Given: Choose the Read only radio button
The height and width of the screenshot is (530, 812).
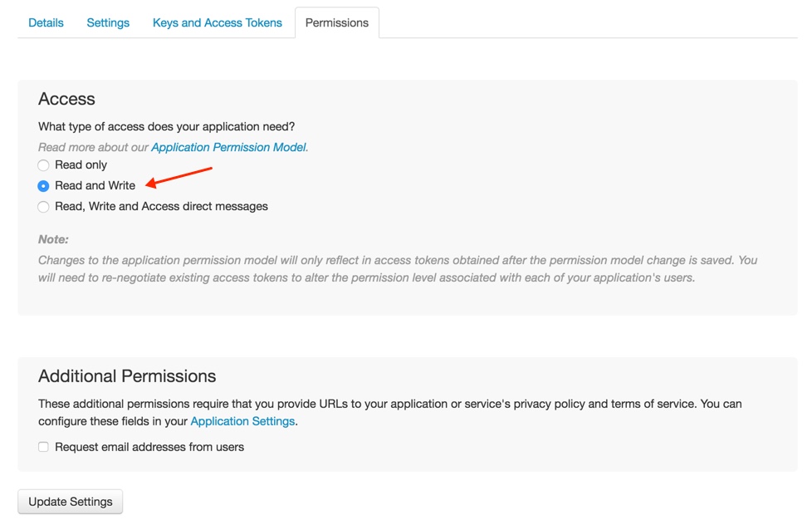Looking at the screenshot, I should click(x=43, y=165).
